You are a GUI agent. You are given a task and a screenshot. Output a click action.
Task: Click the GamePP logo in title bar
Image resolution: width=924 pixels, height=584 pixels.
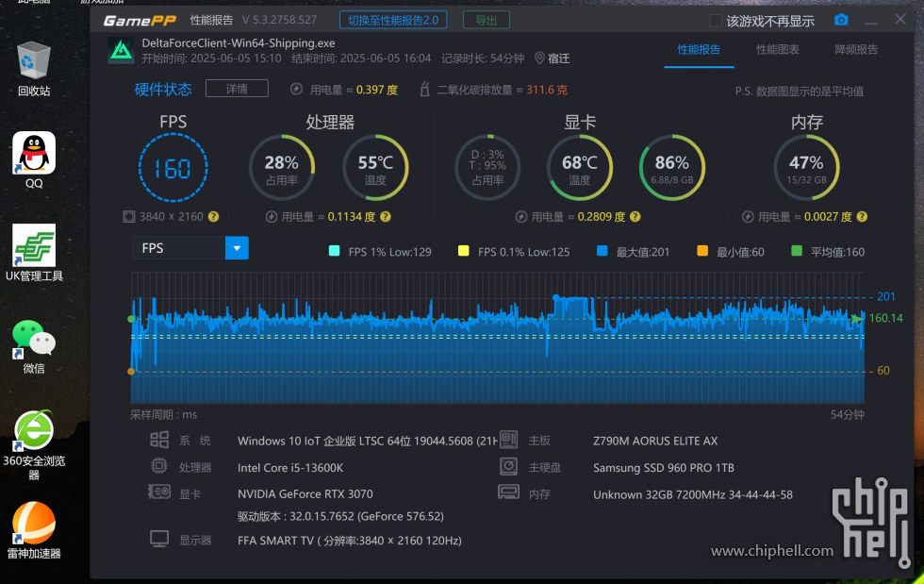(140, 21)
